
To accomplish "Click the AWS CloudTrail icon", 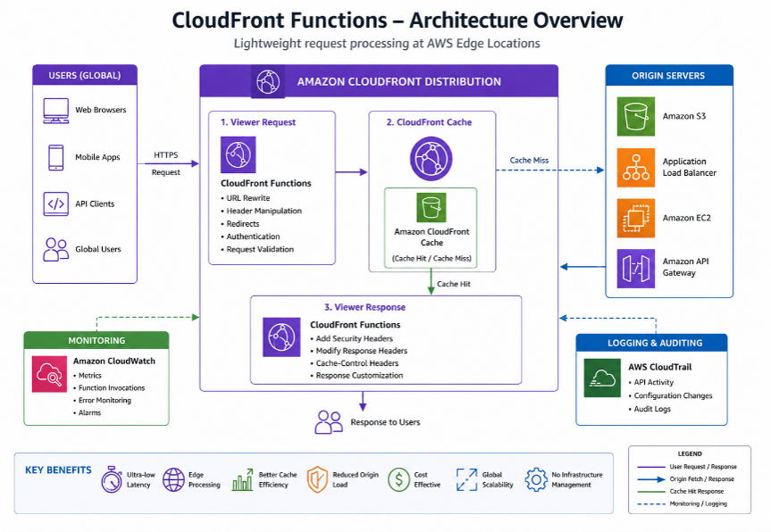I will pos(602,378).
